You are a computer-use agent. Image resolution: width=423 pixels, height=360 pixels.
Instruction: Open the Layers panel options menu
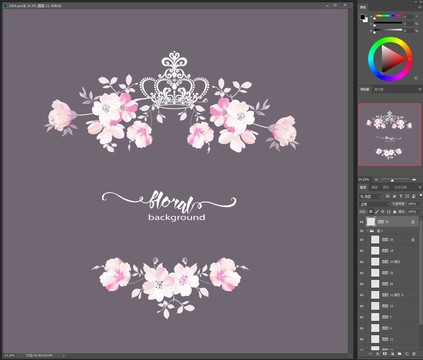pyautogui.click(x=420, y=187)
